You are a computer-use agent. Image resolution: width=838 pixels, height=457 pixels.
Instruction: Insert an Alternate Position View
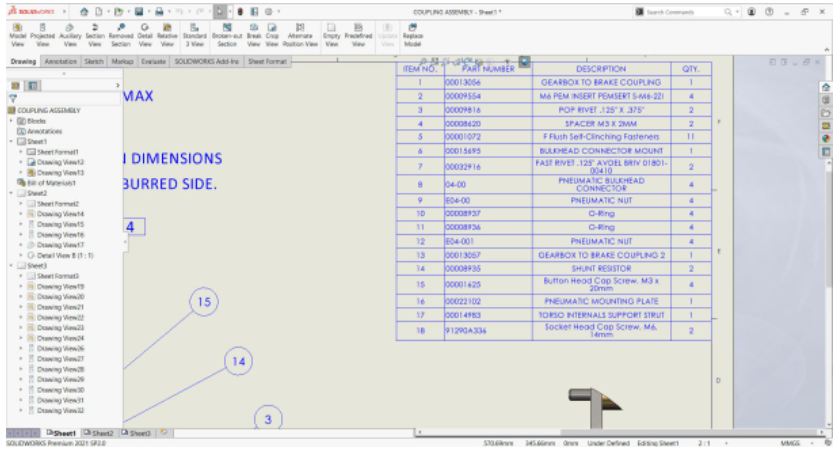point(300,35)
